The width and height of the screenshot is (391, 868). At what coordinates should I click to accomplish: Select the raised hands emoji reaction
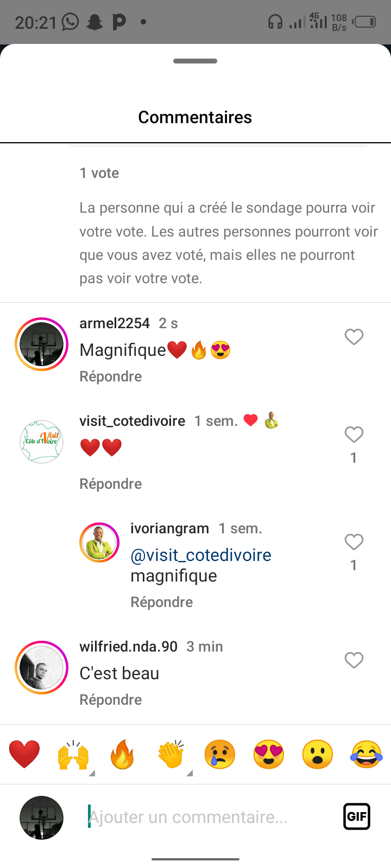[73, 754]
